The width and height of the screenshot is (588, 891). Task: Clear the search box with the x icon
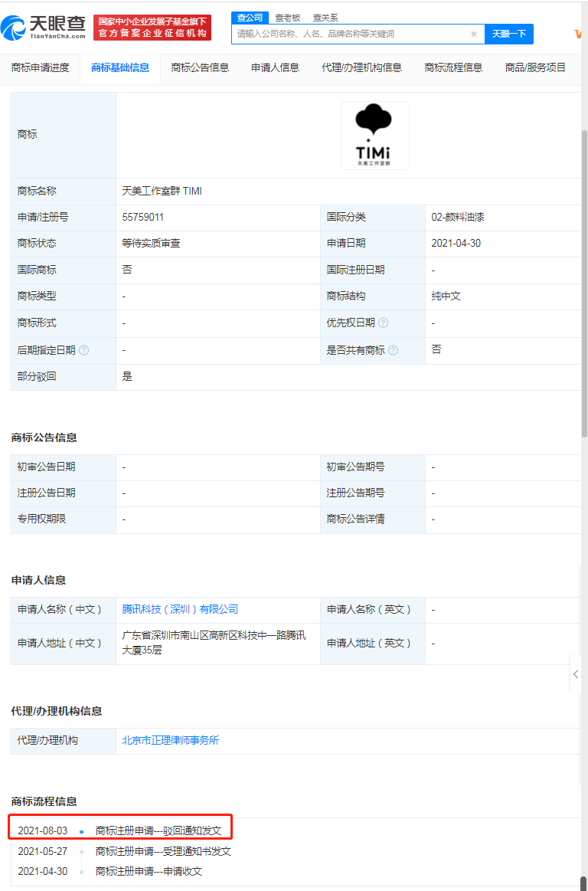click(474, 34)
